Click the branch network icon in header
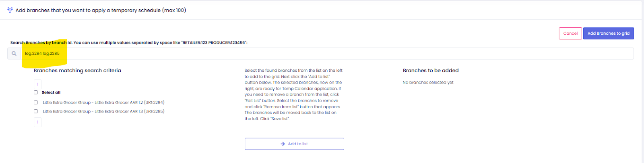Image resolution: width=644 pixels, height=163 pixels. point(10,10)
